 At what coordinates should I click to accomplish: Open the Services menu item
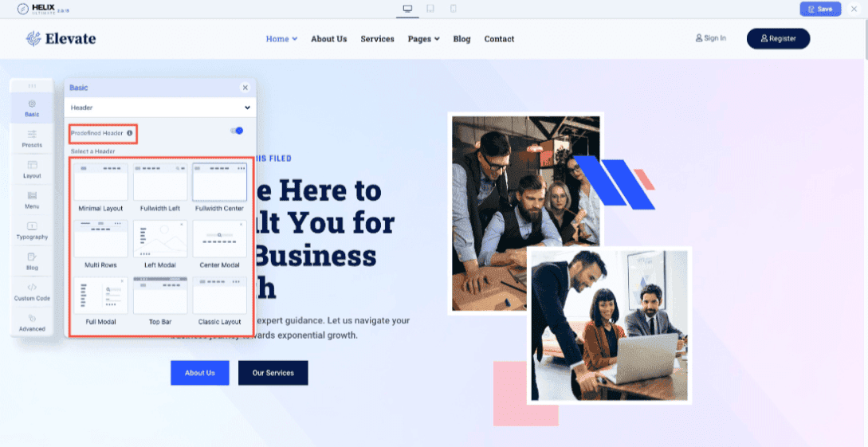point(378,39)
